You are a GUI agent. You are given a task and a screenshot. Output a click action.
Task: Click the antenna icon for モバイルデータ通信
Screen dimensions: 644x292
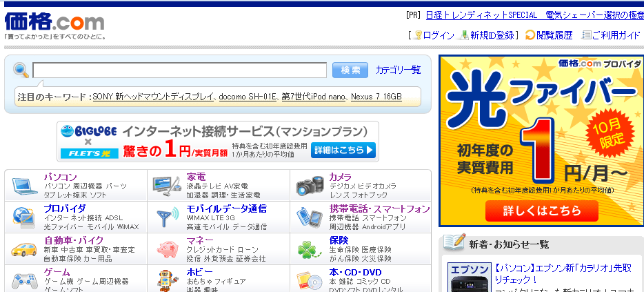point(168,217)
